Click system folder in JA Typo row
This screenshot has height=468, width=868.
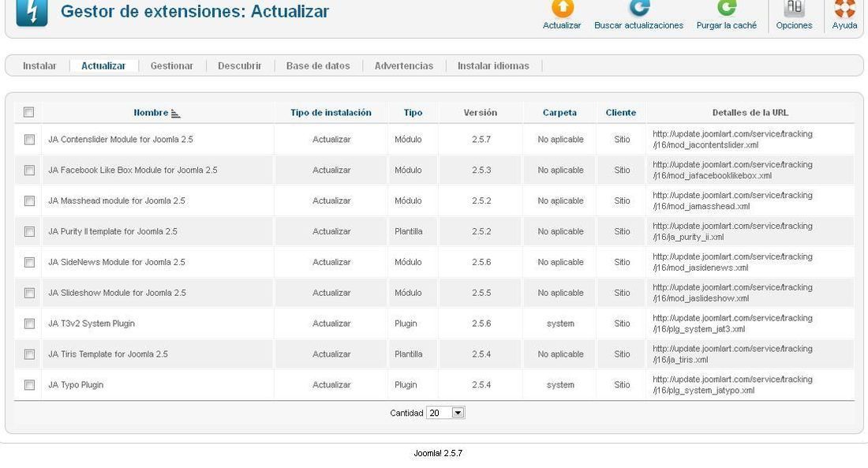click(x=560, y=384)
